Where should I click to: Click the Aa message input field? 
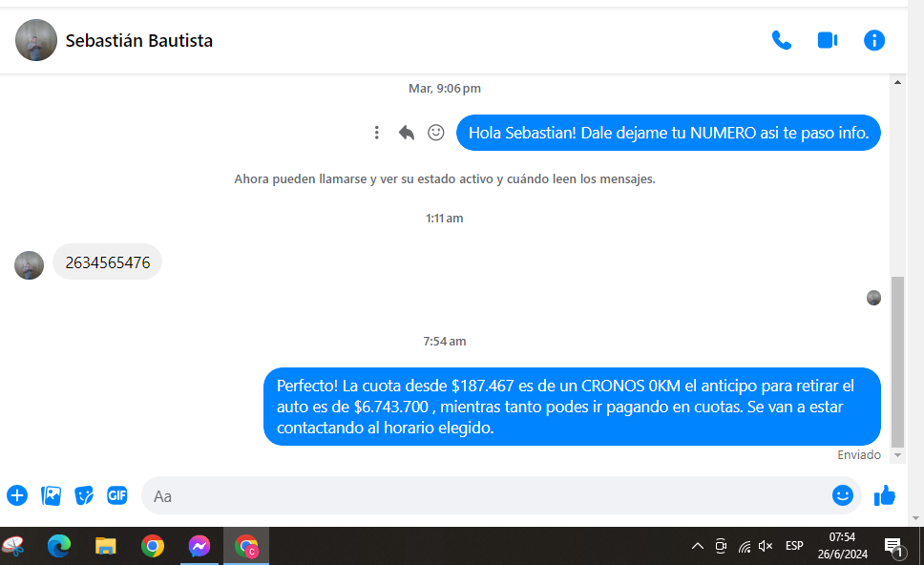(x=477, y=496)
